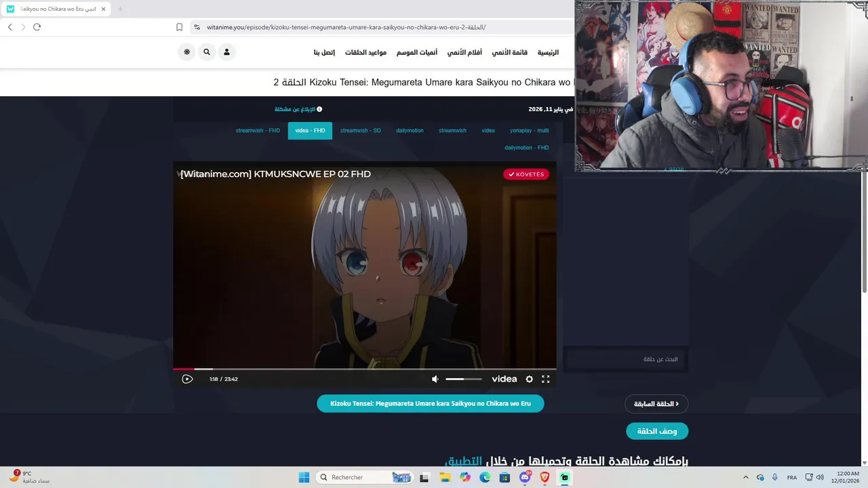Open the weather widget showing 9°C
This screenshot has height=488, width=868.
(28, 477)
